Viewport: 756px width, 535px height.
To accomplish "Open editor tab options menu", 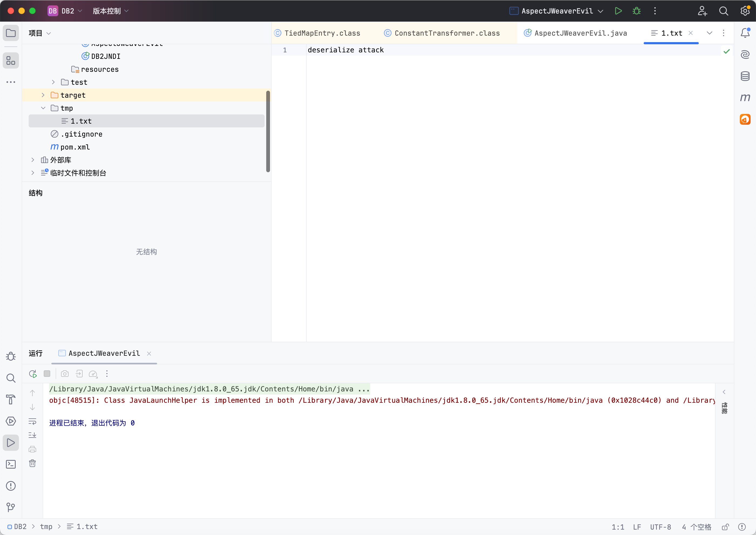I will (724, 33).
